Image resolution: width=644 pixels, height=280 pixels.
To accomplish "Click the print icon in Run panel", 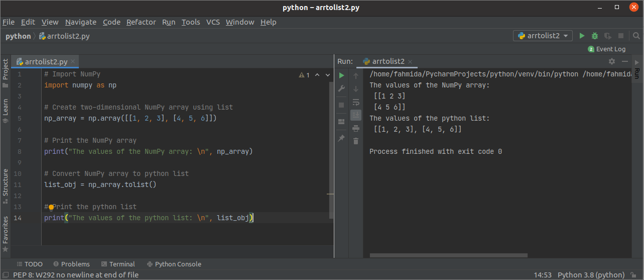I will [356, 128].
